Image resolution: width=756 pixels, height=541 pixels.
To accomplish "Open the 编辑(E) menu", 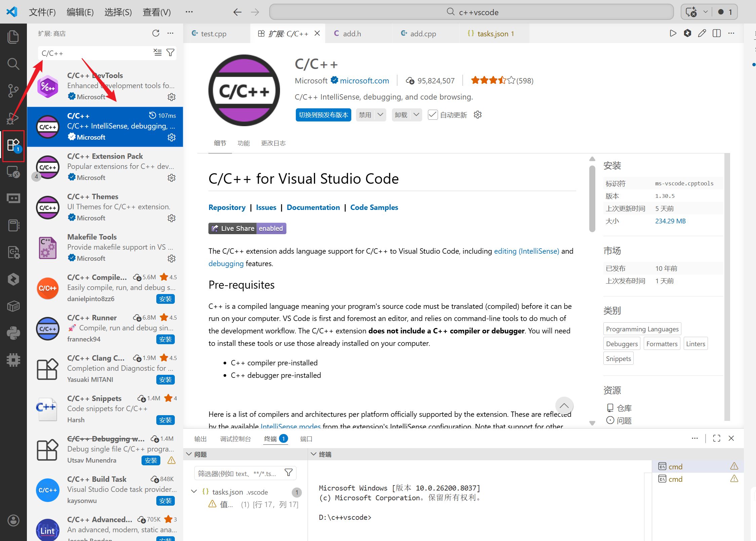I will click(x=80, y=12).
